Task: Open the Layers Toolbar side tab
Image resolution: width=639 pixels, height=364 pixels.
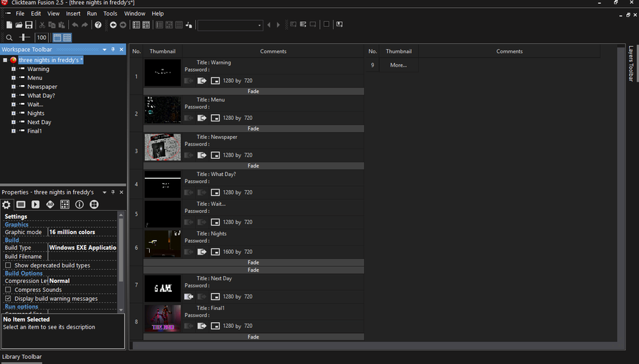Action: 631,63
